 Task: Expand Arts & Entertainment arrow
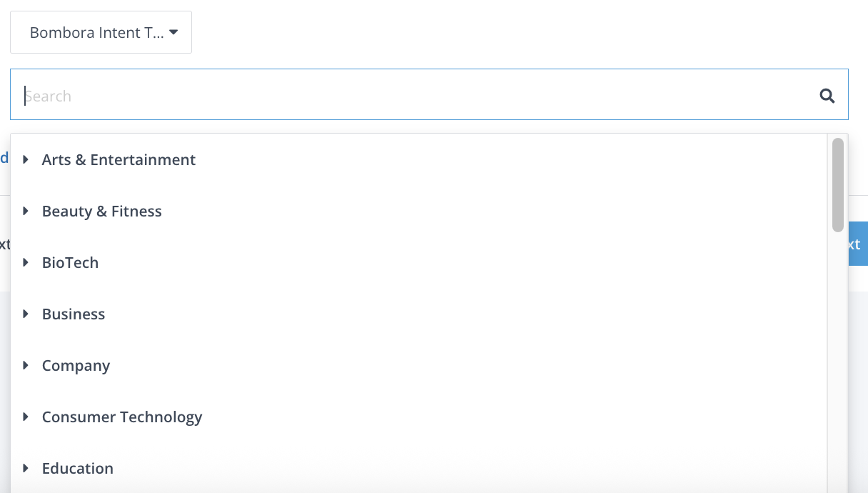click(x=26, y=159)
